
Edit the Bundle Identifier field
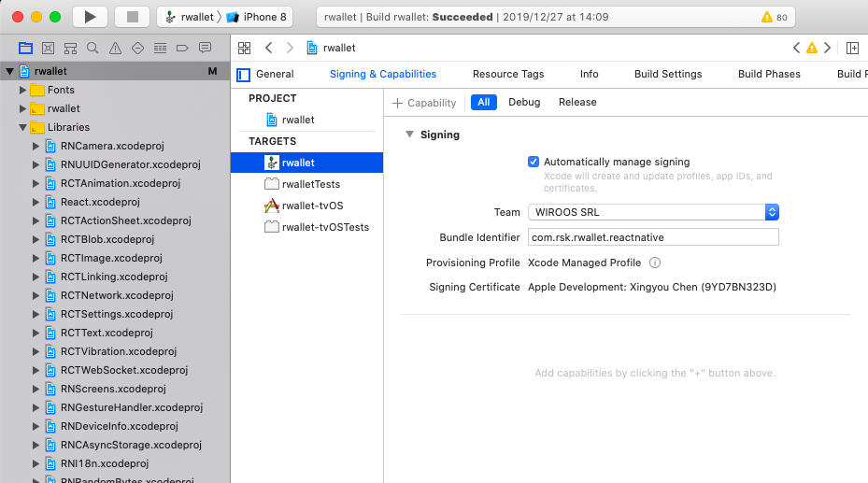653,237
